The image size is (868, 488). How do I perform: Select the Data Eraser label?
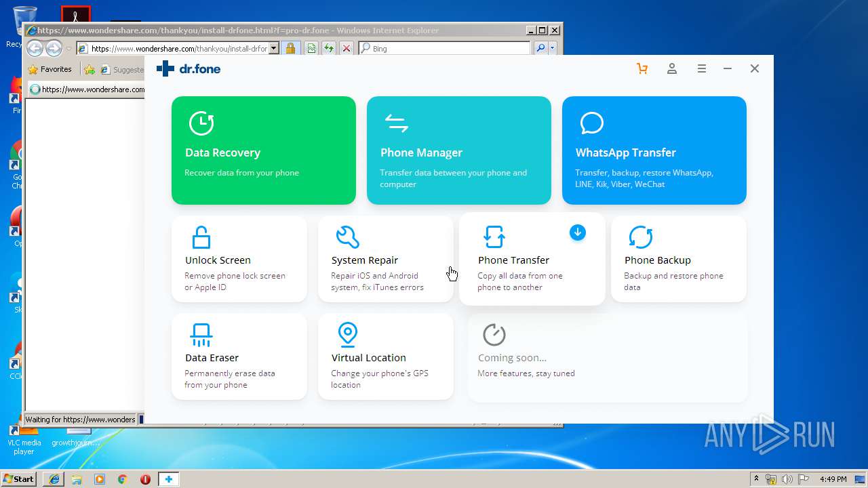coord(212,358)
